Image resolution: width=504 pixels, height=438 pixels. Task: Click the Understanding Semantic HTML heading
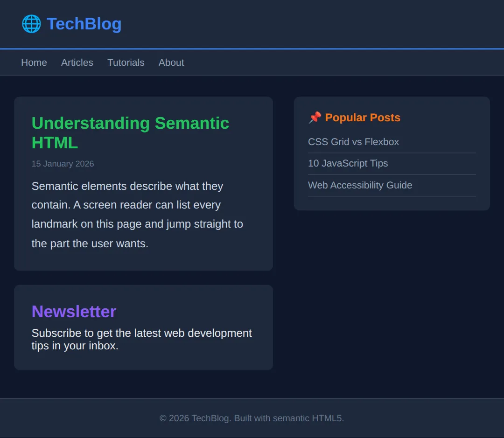point(130,133)
